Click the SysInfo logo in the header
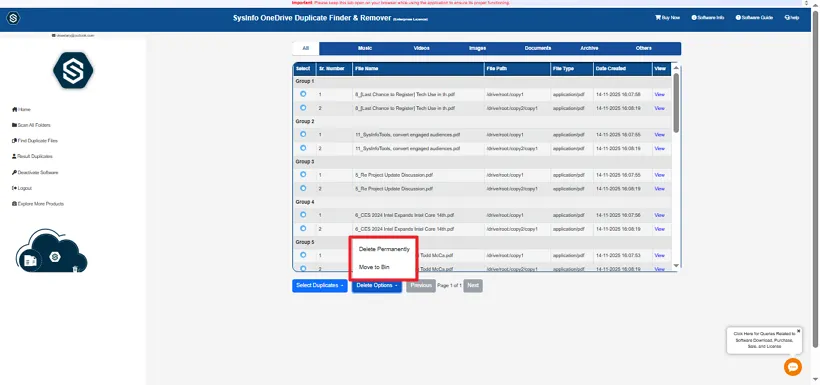The height and width of the screenshot is (385, 820). (14, 18)
